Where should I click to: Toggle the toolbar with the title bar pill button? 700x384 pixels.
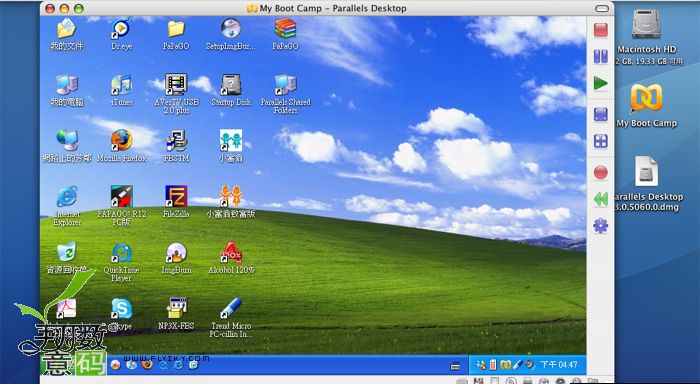click(602, 8)
